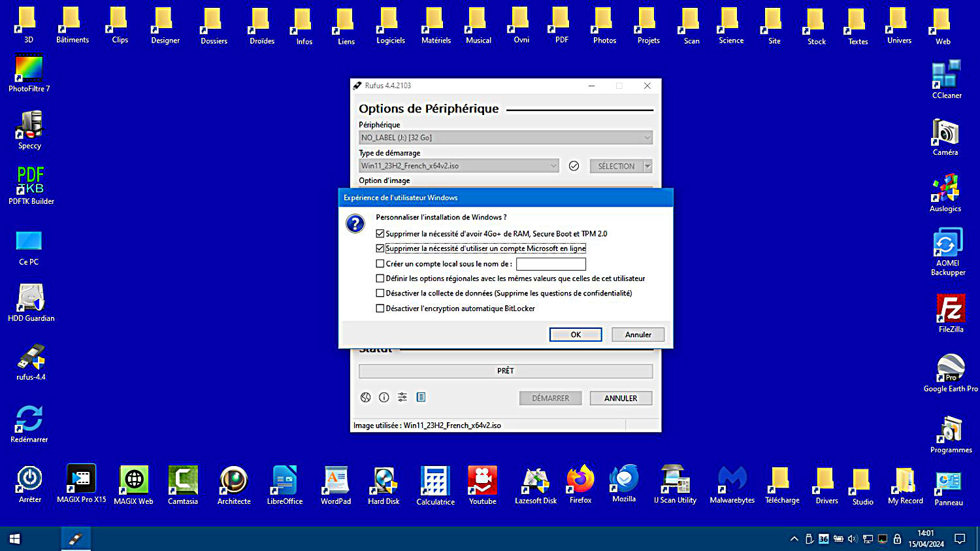
Task: Open Camtasia desktop icon
Action: [183, 485]
